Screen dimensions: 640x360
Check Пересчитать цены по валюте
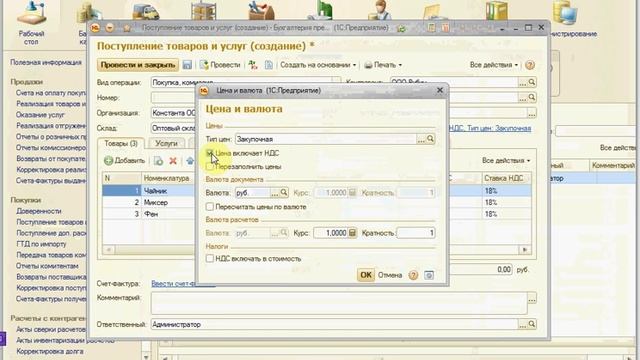click(x=209, y=207)
